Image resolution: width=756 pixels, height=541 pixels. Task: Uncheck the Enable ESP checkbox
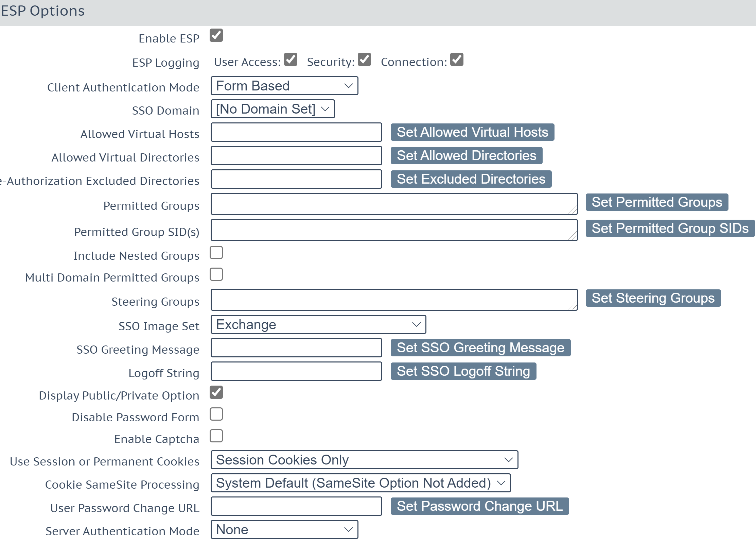[x=216, y=35]
